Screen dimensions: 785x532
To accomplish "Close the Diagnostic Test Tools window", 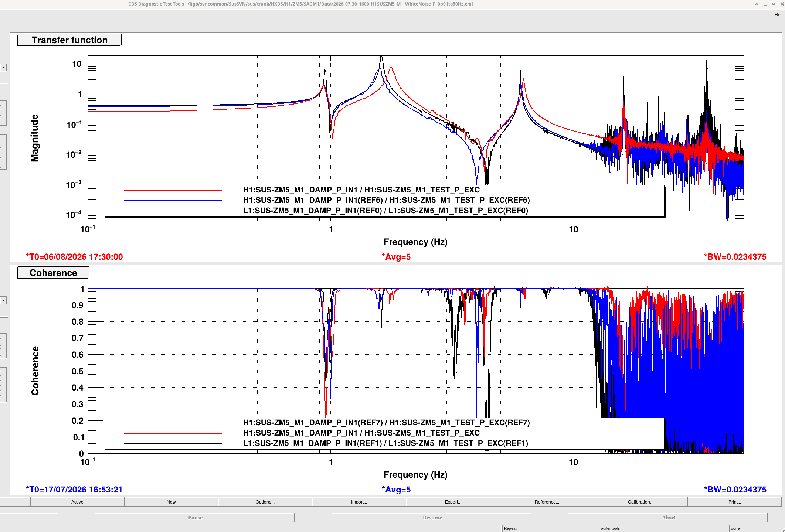I will tap(782, 4).
